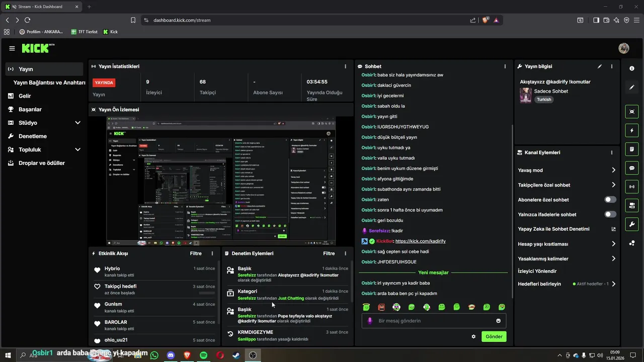This screenshot has width=644, height=362.
Task: Click Hybrio in the activity feed
Action: click(112, 268)
